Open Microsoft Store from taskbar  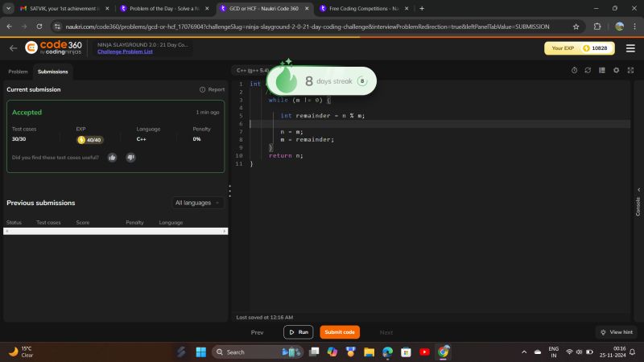click(406, 352)
